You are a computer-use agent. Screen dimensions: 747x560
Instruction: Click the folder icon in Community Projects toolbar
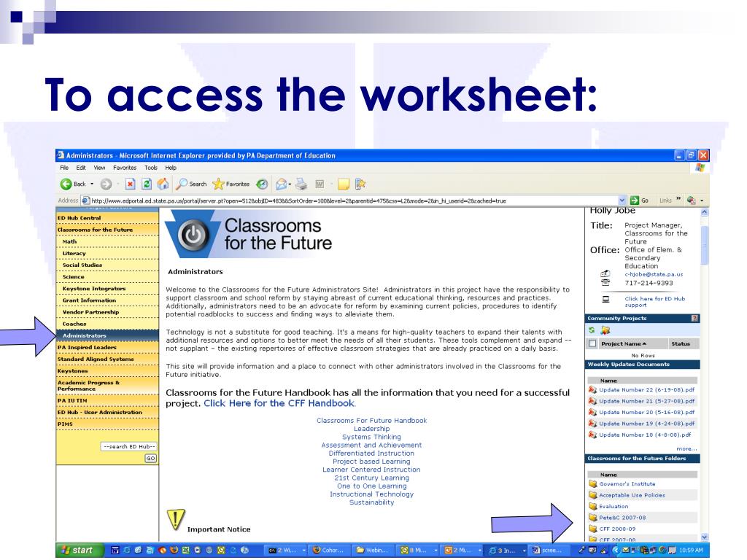click(605, 330)
